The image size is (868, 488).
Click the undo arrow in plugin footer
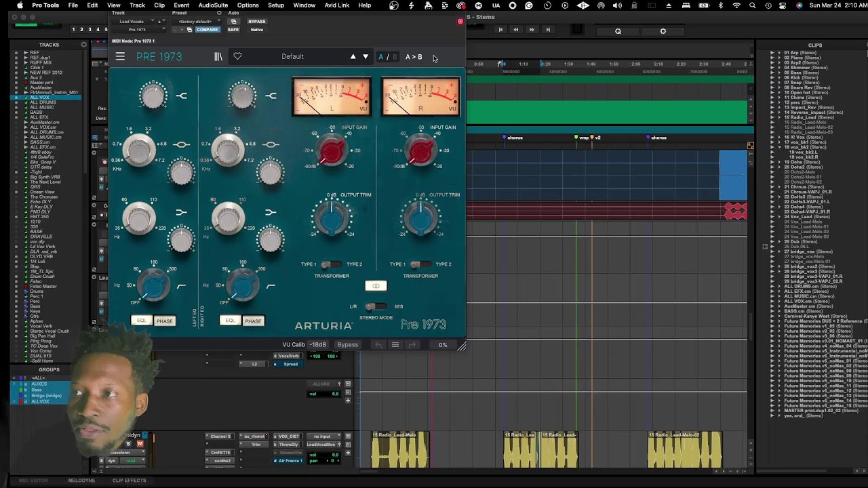coord(378,344)
